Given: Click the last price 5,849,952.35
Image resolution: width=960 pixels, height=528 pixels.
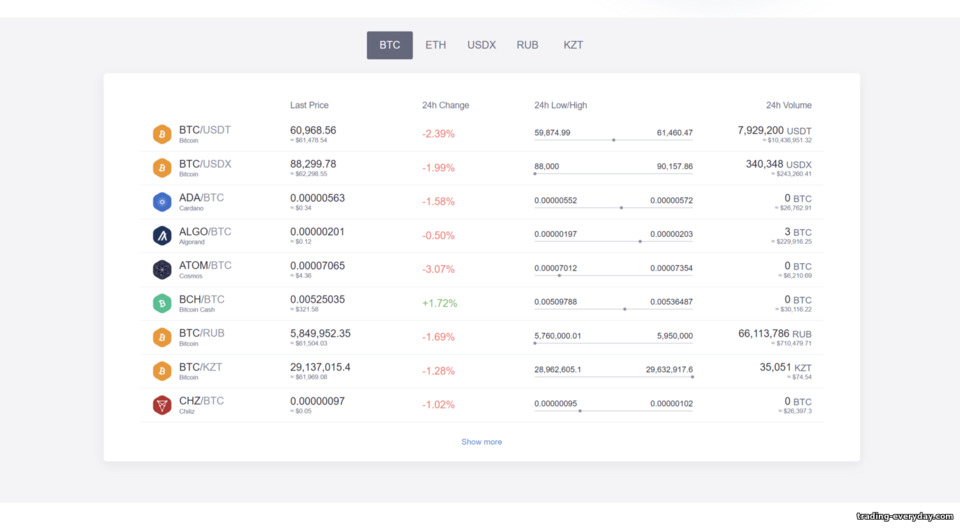Looking at the screenshot, I should point(320,333).
